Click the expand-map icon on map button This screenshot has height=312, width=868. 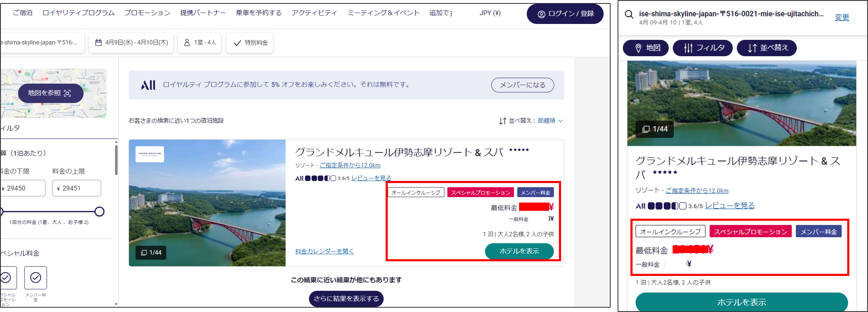coord(67,93)
